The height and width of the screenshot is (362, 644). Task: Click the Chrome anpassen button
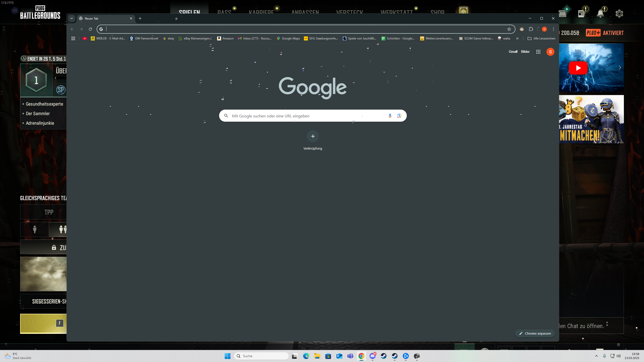tap(535, 333)
